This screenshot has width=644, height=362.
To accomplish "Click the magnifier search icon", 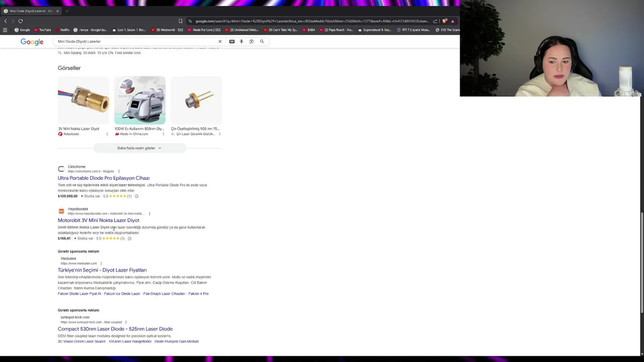I will point(262,41).
